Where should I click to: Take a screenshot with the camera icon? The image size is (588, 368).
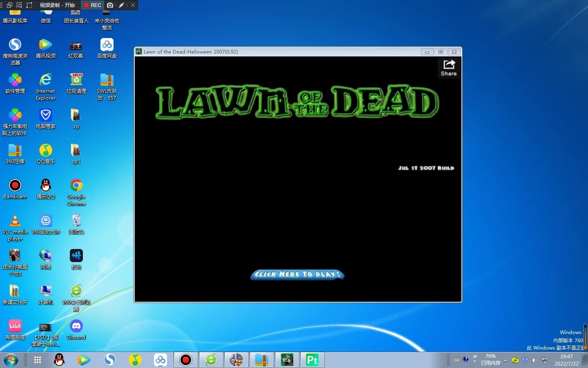[x=110, y=5]
